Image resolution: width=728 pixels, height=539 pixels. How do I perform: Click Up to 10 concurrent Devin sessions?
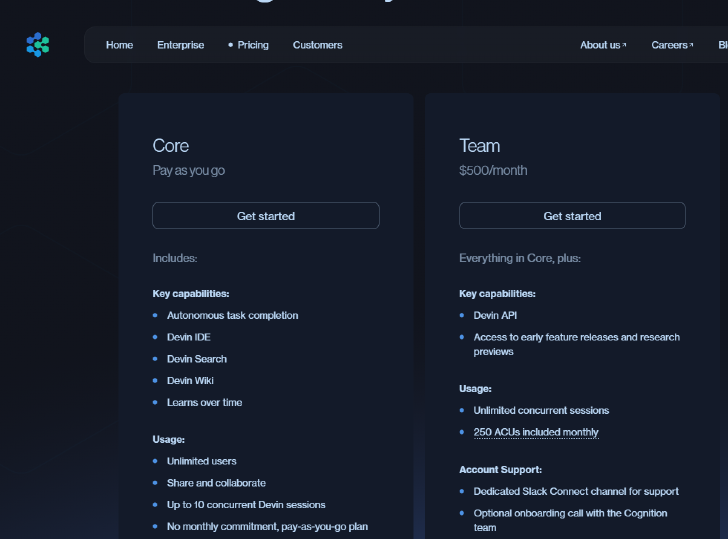coord(246,505)
